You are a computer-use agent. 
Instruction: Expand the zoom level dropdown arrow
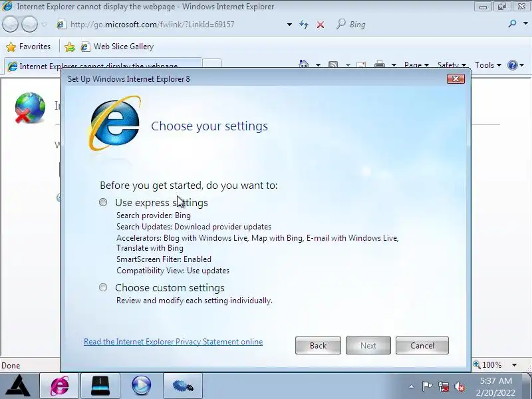point(514,365)
